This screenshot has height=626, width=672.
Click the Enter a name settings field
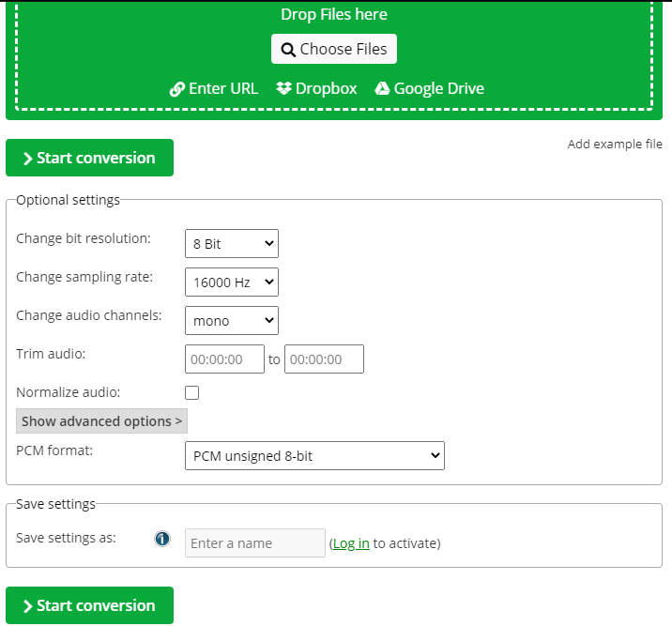click(x=255, y=543)
